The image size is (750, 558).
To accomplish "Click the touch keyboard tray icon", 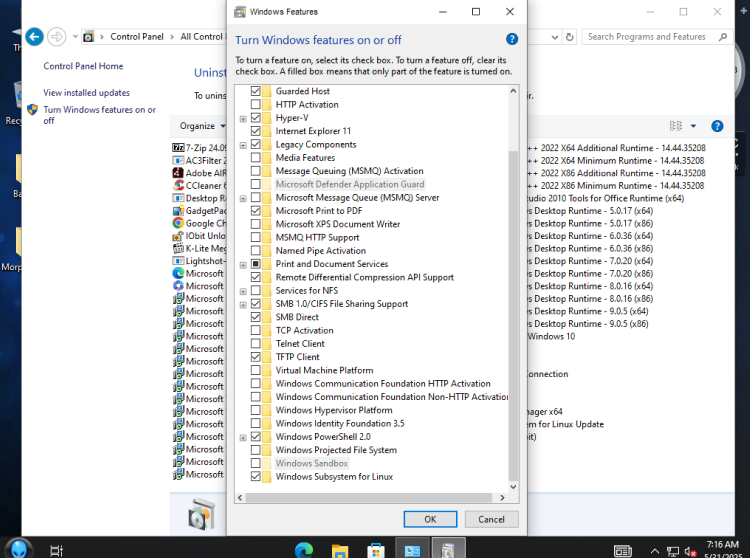I will pos(622,551).
